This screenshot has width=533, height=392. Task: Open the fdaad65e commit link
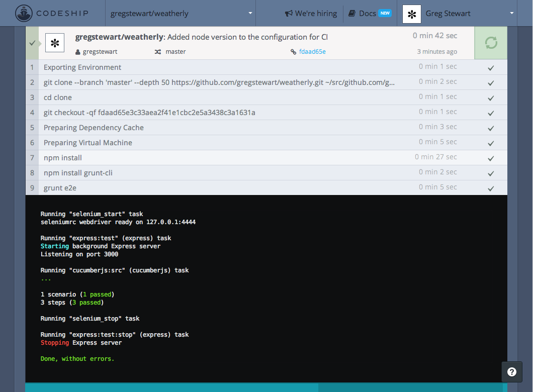(x=312, y=52)
